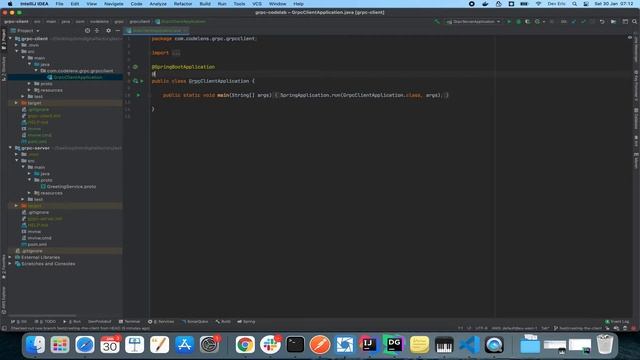Open the Navigate menu
The width and height of the screenshot is (640, 360).
(113, 4)
